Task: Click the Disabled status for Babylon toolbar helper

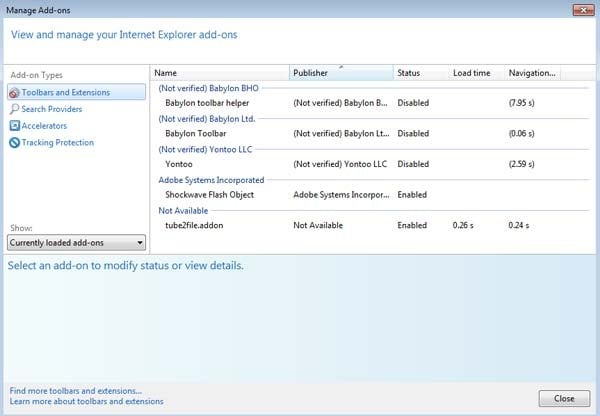Action: click(413, 103)
